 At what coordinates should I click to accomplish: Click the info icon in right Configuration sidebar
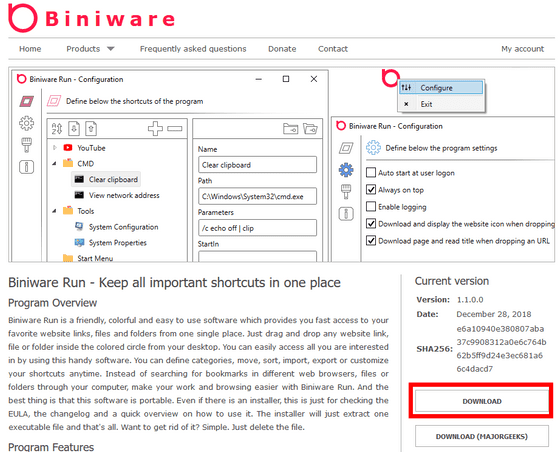pyautogui.click(x=346, y=214)
